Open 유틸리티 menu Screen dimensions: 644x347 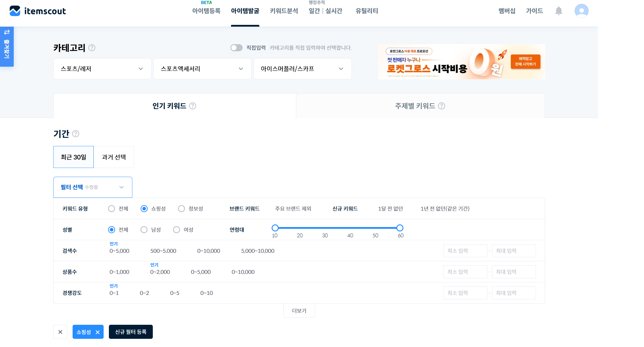pos(367,11)
